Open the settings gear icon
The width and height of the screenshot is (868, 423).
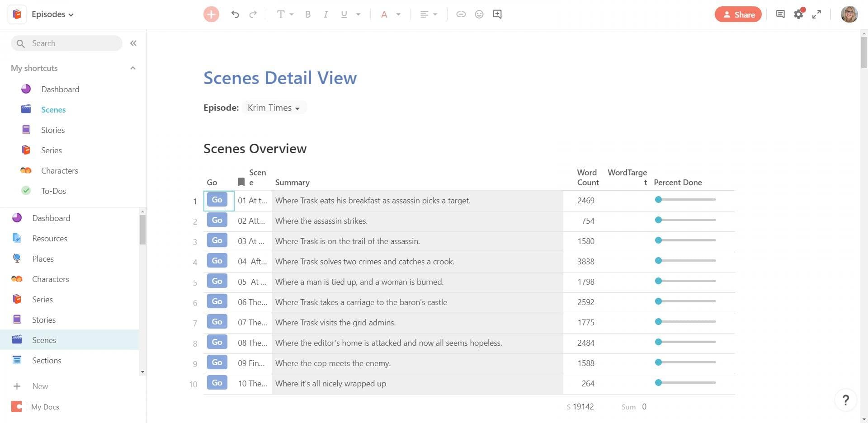(x=798, y=14)
